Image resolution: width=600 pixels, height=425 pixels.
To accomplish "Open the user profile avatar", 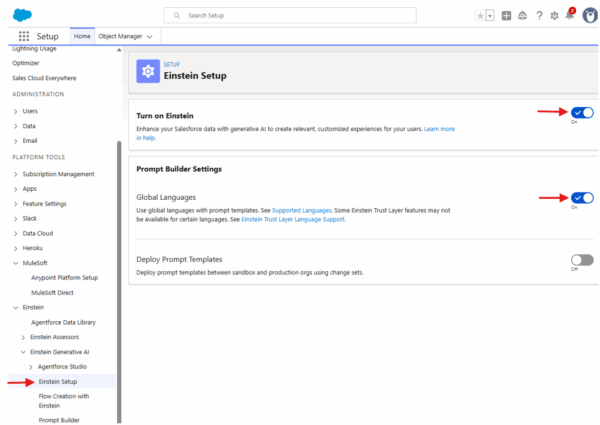I will click(x=590, y=16).
